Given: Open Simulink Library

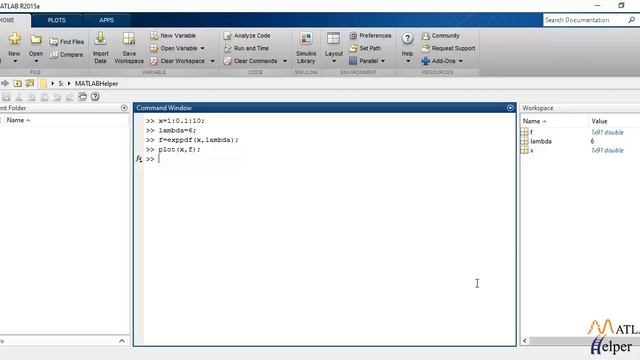Looking at the screenshot, I should [306, 48].
